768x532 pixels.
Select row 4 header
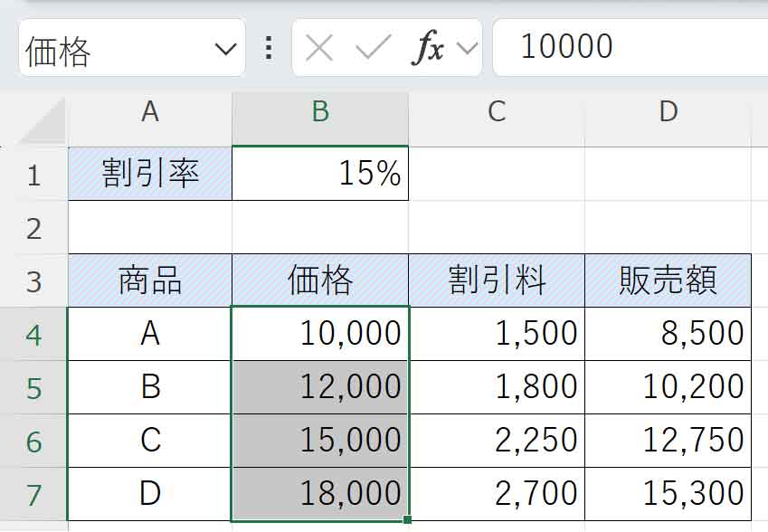[36, 332]
